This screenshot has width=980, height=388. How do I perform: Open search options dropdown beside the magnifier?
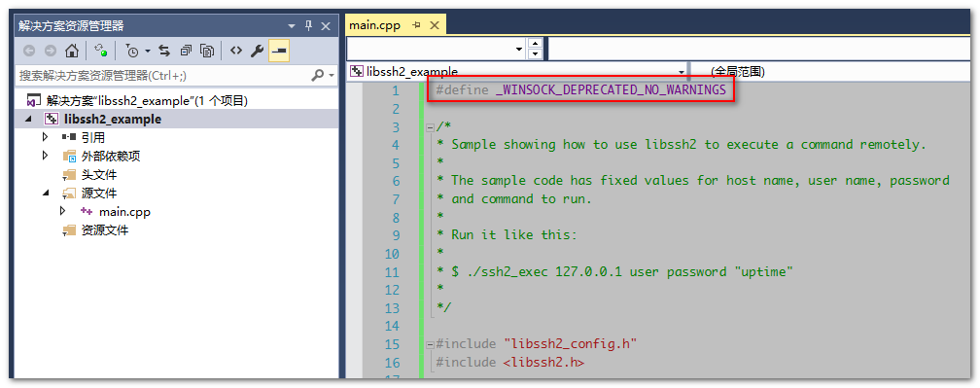click(x=332, y=76)
